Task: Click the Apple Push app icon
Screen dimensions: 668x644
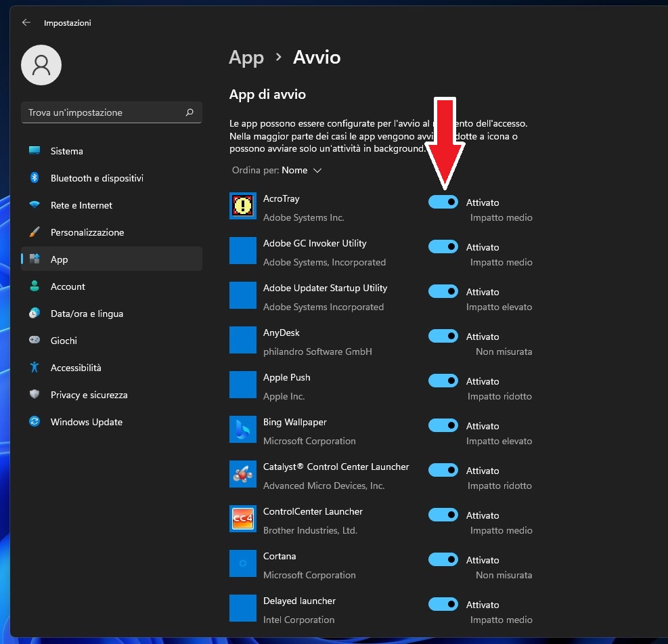Action: coord(243,385)
